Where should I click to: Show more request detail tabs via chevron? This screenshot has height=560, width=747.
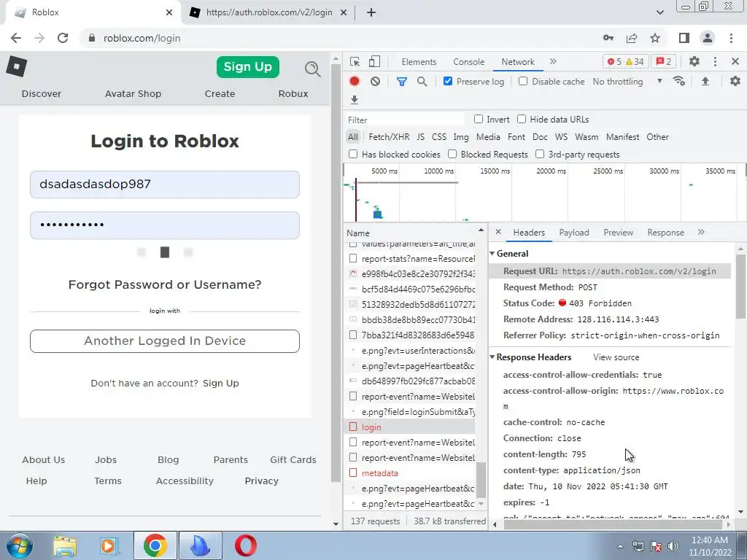point(701,232)
